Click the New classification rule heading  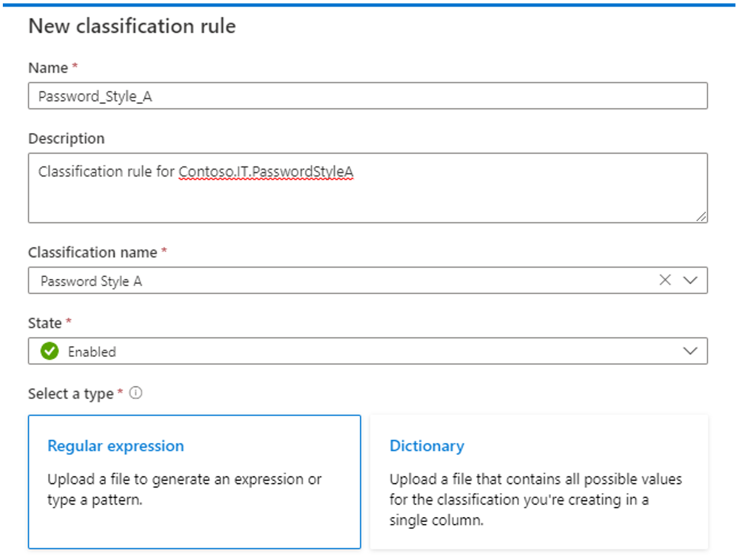(132, 26)
